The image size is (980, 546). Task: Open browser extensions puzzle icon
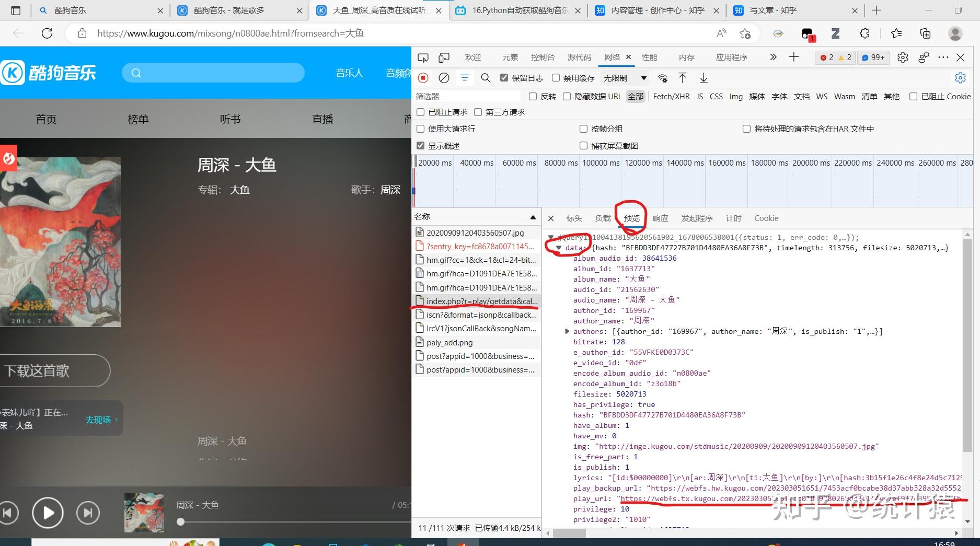click(x=864, y=33)
